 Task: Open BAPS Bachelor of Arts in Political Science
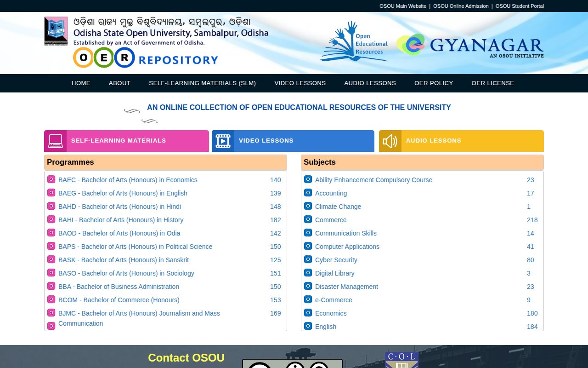pos(135,247)
